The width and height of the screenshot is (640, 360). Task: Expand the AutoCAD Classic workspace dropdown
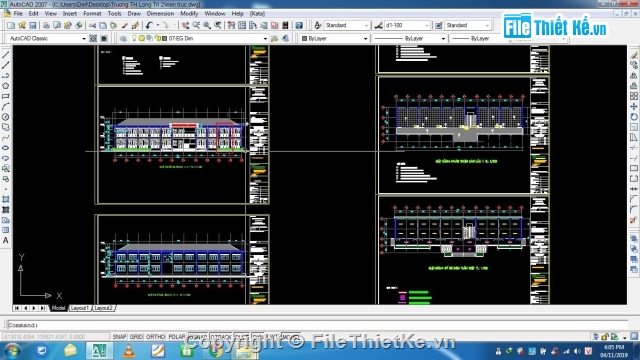pos(47,38)
